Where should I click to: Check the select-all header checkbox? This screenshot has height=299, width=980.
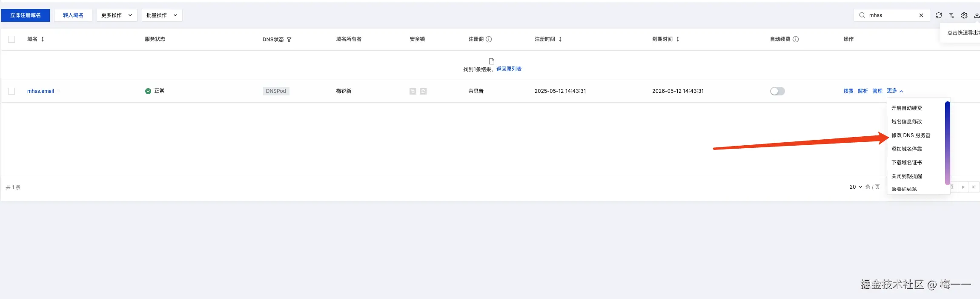click(x=11, y=39)
